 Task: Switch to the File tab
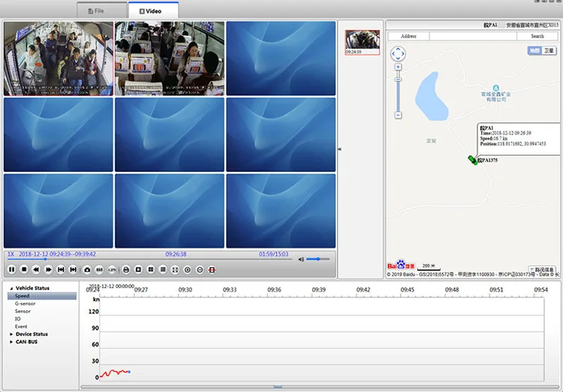(95, 11)
